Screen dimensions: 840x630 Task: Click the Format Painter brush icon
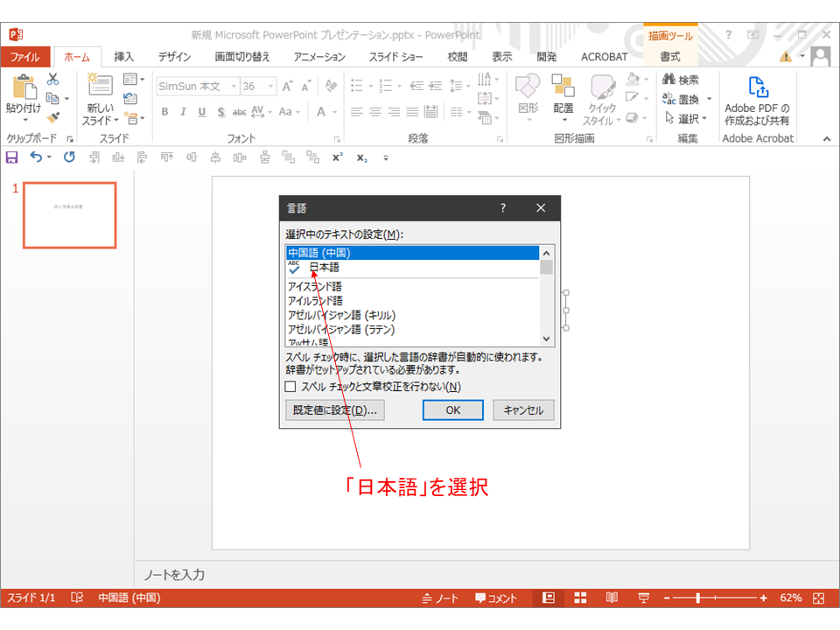[x=53, y=117]
